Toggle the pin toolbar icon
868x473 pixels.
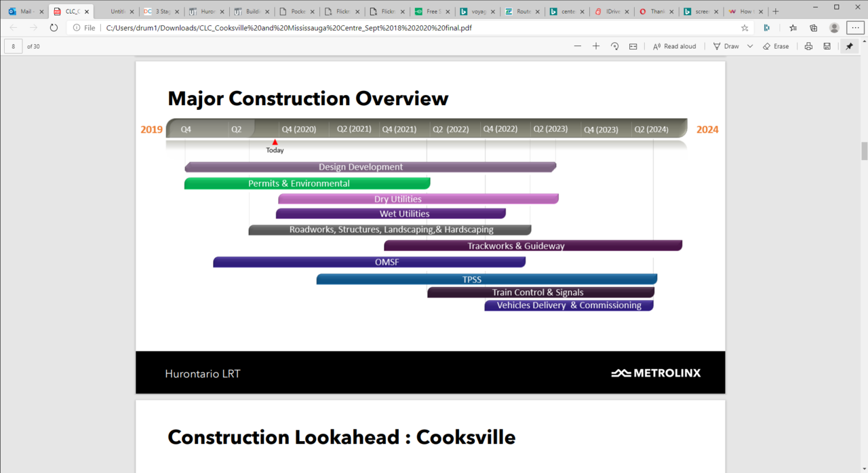point(849,46)
